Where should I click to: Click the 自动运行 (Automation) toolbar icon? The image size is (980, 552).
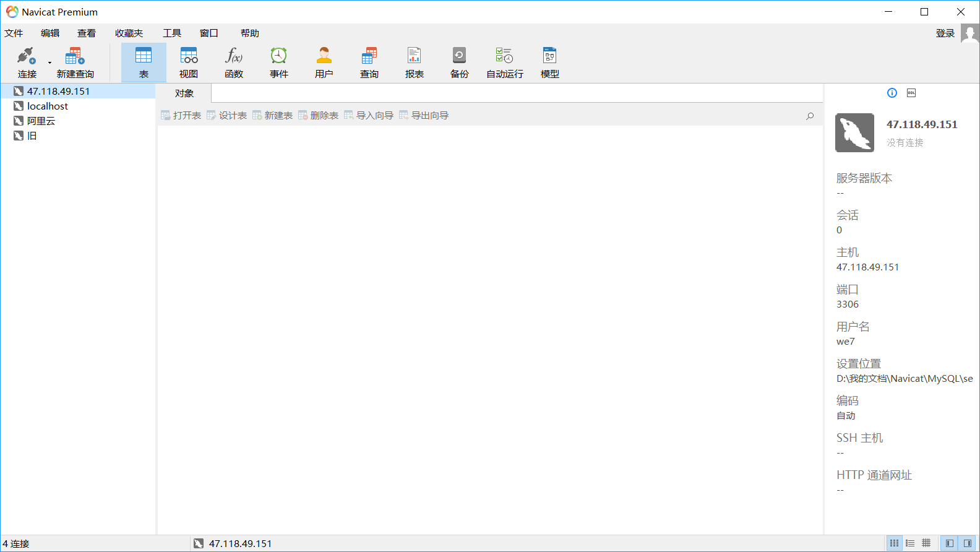click(x=504, y=62)
